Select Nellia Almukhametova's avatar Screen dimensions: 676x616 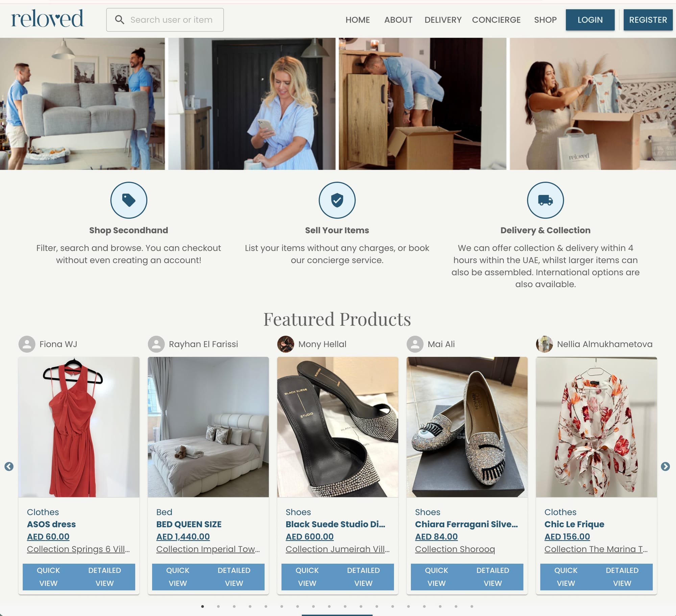[545, 344]
